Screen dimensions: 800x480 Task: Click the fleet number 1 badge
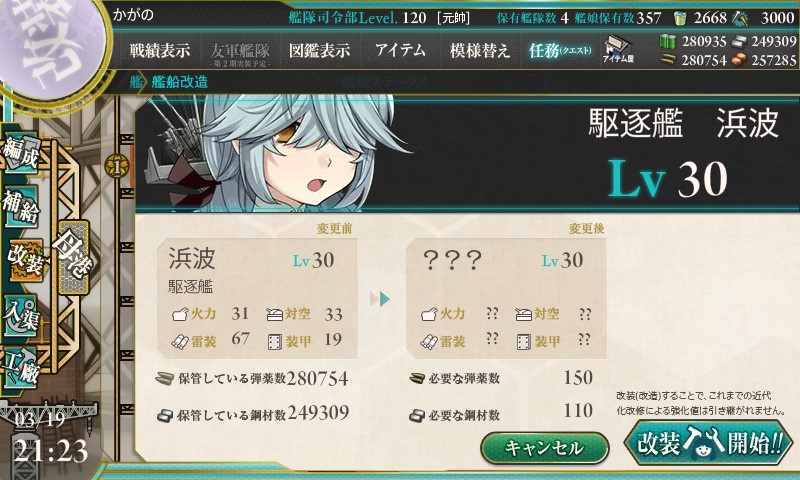coord(117,167)
